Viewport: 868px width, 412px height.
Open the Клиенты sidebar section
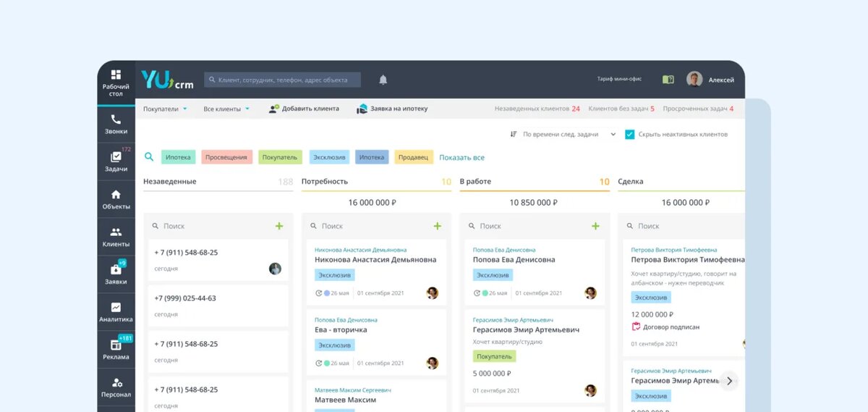[x=116, y=237]
